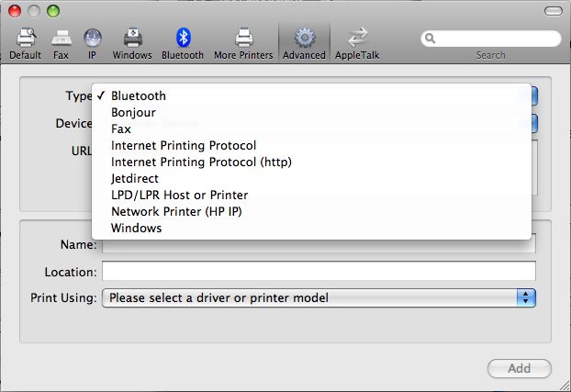571x392 pixels.
Task: Choose Bluetooth in the Type menu
Action: [x=312, y=95]
